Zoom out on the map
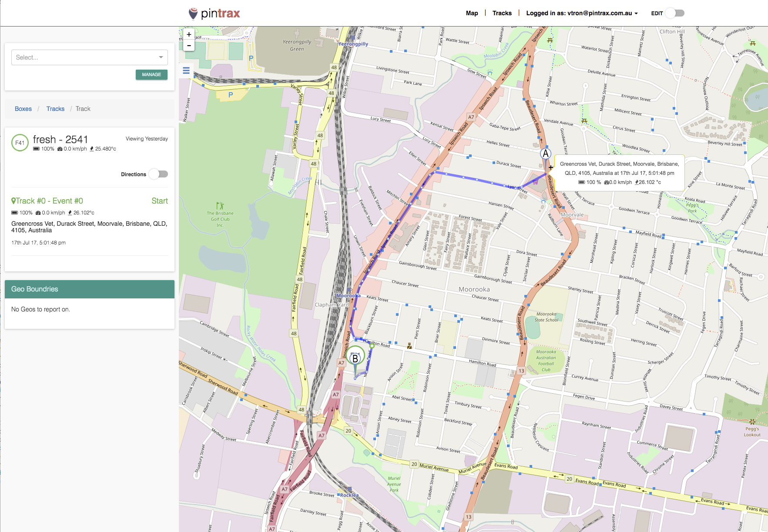Image resolution: width=768 pixels, height=532 pixels. 189,45
